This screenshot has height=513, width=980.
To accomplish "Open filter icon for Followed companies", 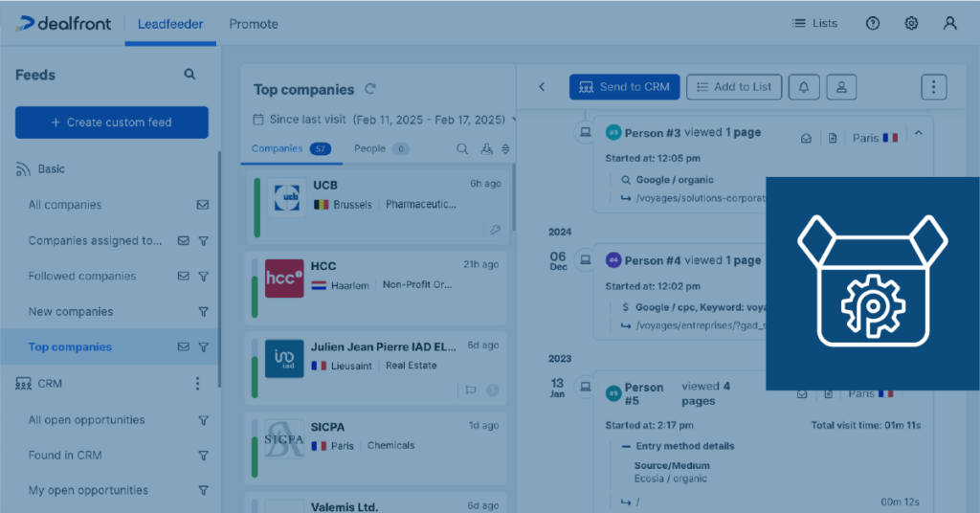I will (203, 277).
